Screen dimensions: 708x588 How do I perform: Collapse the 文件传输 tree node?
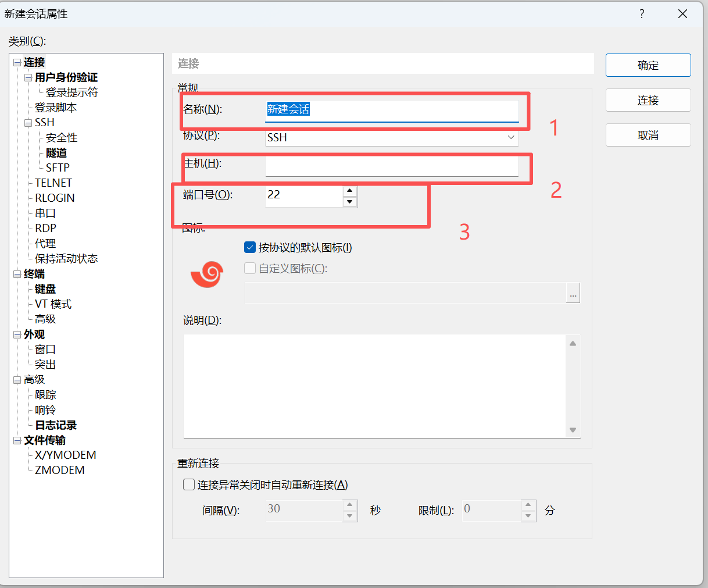click(17, 440)
